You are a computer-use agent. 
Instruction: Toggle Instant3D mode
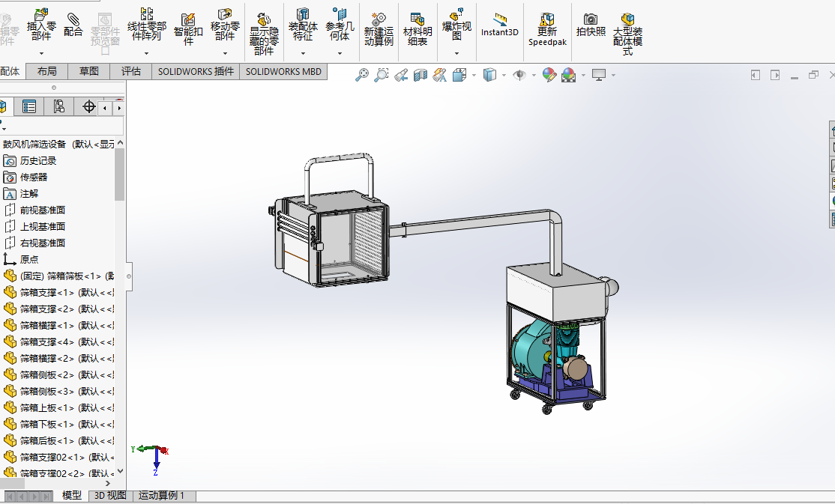point(499,25)
